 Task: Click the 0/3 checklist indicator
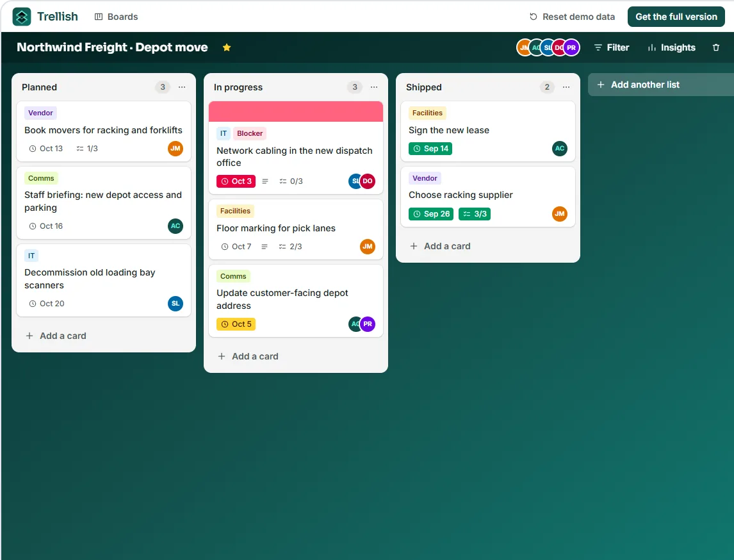(291, 181)
